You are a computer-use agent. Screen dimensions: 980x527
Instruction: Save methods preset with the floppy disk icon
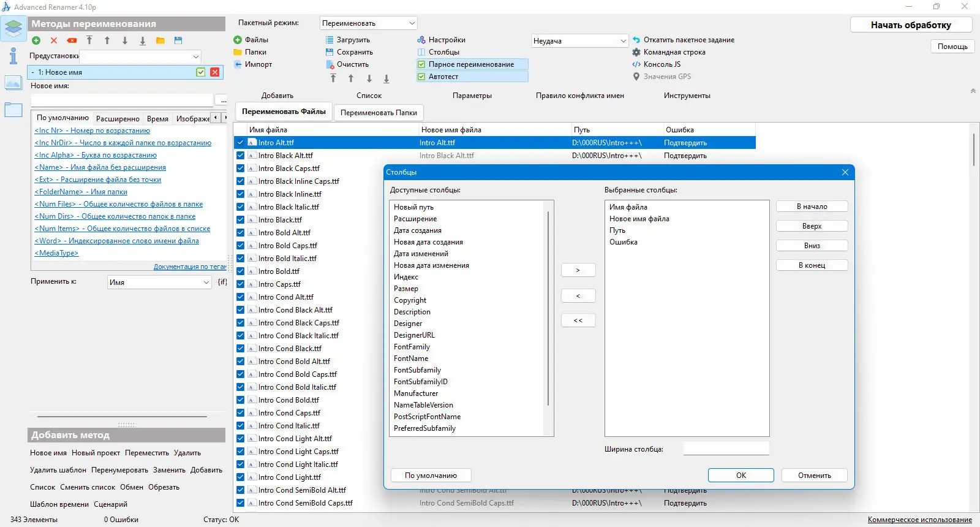(x=178, y=40)
